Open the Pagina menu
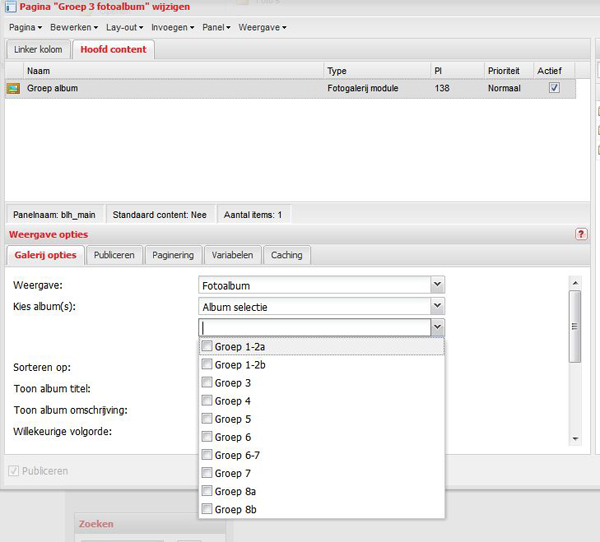This screenshot has height=542, width=600. [x=25, y=28]
